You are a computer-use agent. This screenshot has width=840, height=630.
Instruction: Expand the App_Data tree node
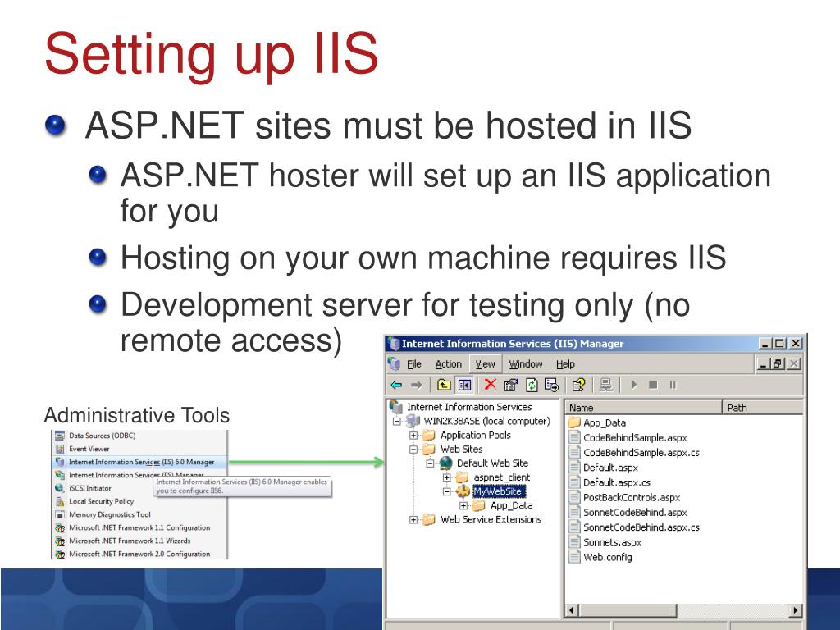pos(463,505)
